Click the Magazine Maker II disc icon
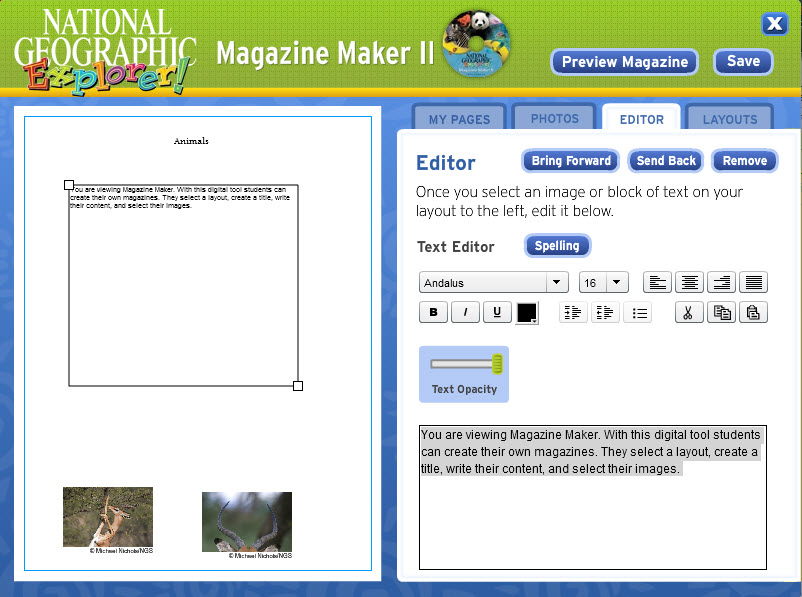The width and height of the screenshot is (802, 597). [476, 44]
